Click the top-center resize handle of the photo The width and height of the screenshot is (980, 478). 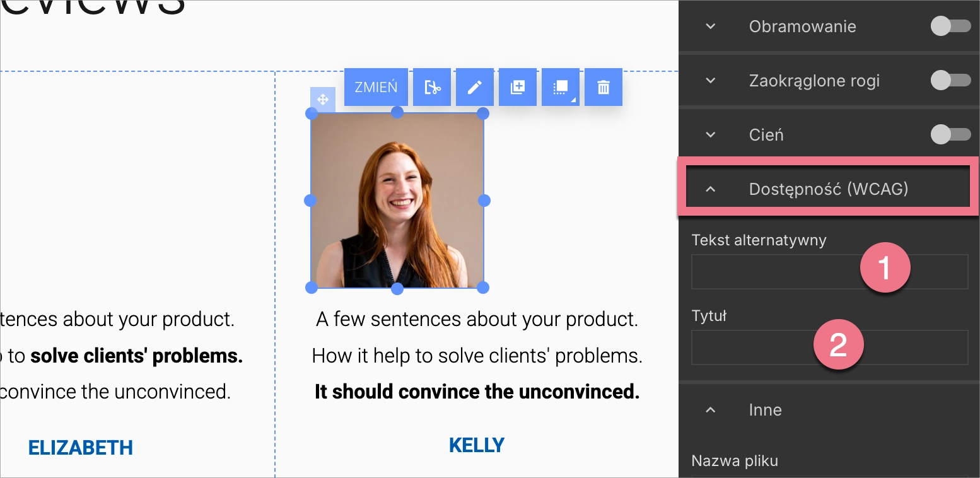click(x=397, y=112)
